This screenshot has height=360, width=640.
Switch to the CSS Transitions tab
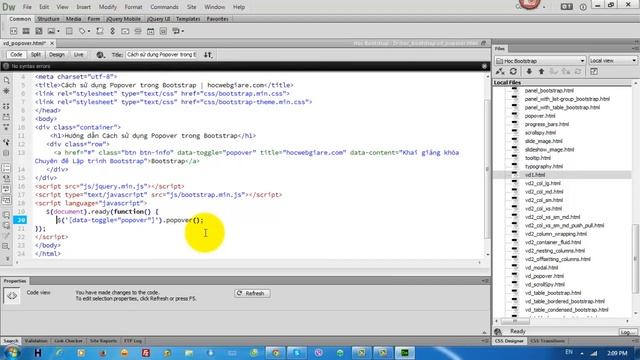tap(547, 341)
